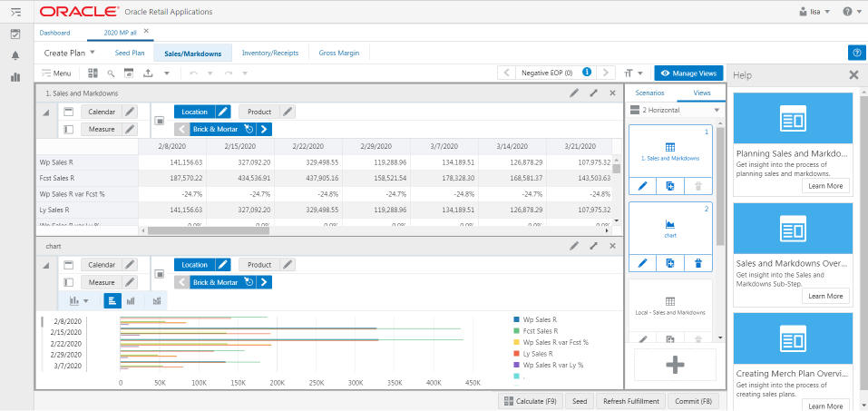Select the Local - Sales and Markdowns view thumbnail
This screenshot has width=868, height=411.
(670, 307)
